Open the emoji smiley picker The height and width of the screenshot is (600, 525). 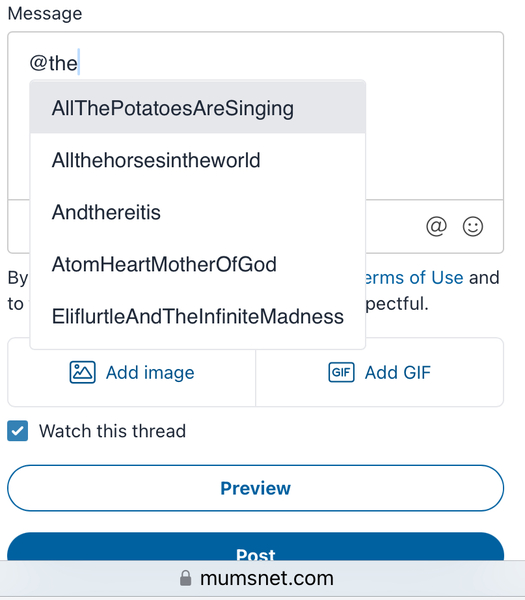click(x=473, y=226)
